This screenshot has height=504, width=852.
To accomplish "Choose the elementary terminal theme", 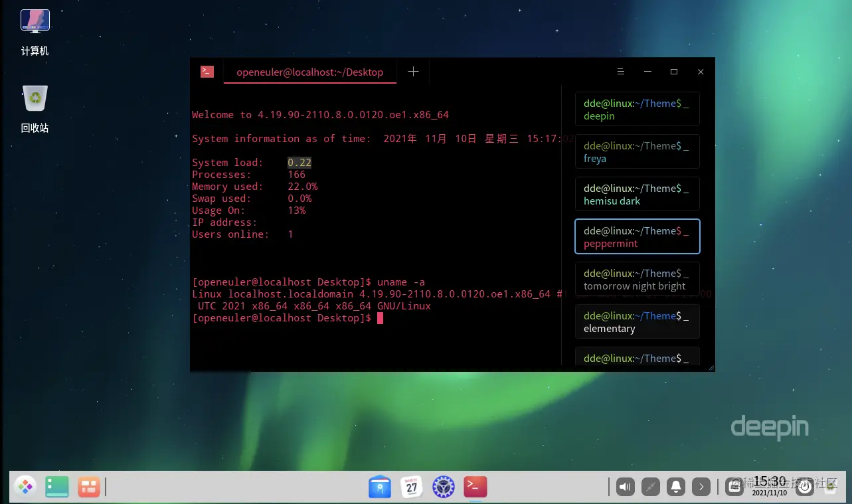I will pos(637,321).
